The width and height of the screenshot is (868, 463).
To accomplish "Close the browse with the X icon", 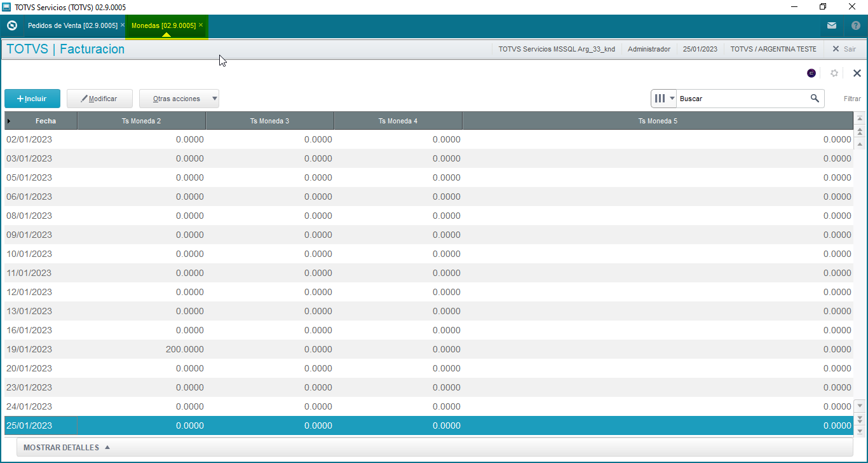I will [857, 73].
